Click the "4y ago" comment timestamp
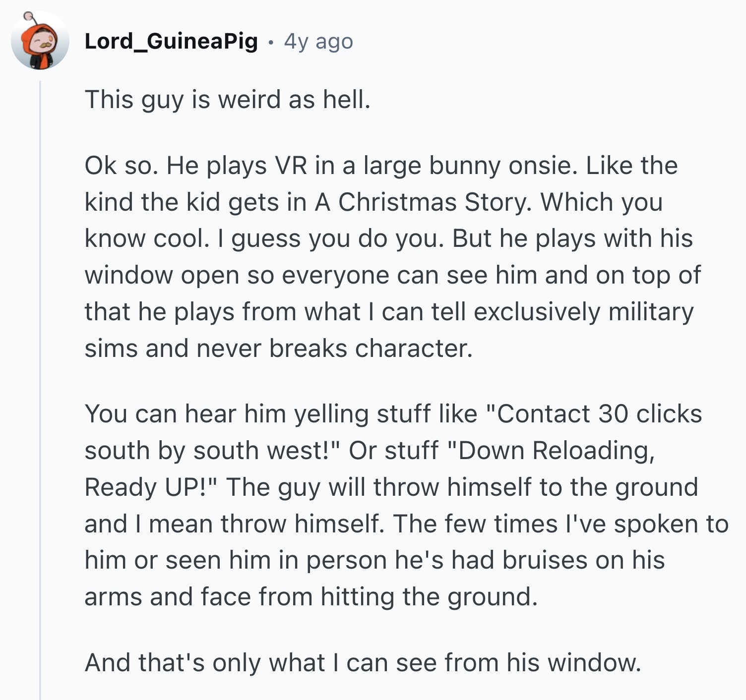Screen dimensions: 746x700 tap(318, 42)
